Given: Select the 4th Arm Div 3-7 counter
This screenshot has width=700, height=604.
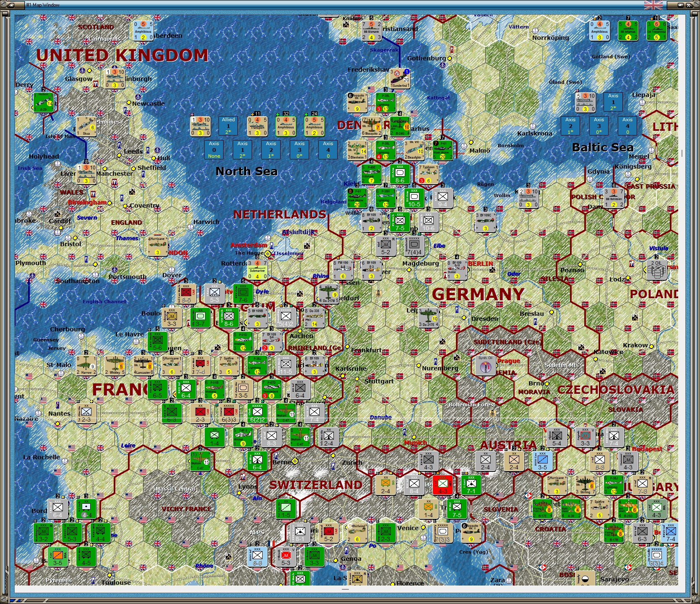Looking at the screenshot, I should tap(200, 318).
